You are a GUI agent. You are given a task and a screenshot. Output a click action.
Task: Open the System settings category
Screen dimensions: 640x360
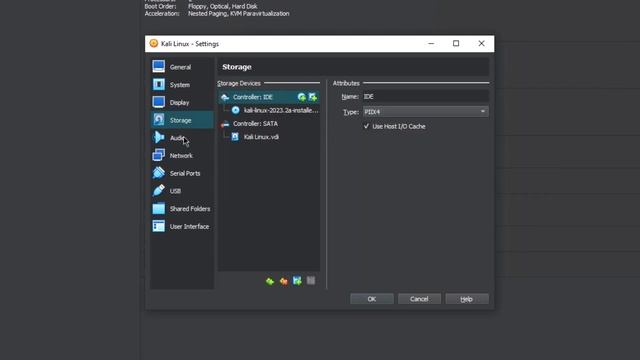point(182,85)
